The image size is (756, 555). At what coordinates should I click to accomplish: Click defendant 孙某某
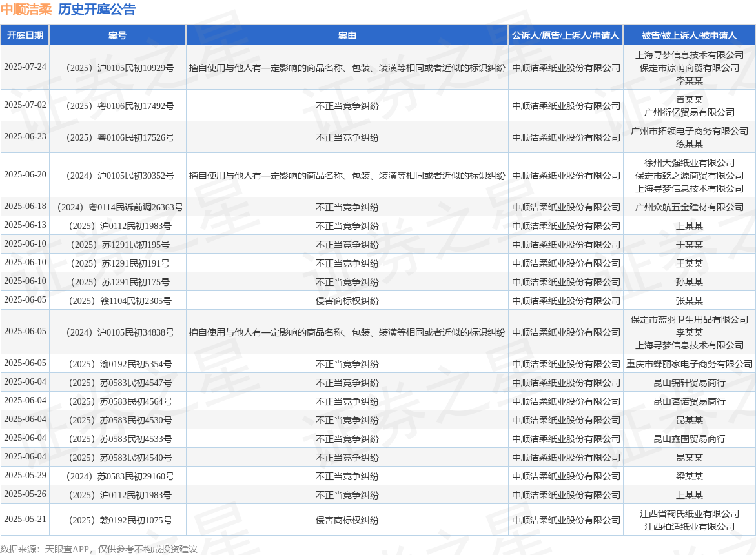(x=689, y=282)
